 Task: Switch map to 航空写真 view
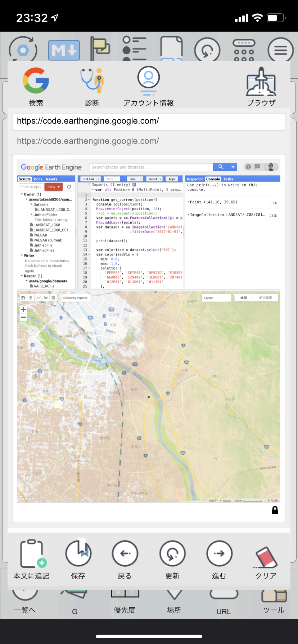[266, 298]
